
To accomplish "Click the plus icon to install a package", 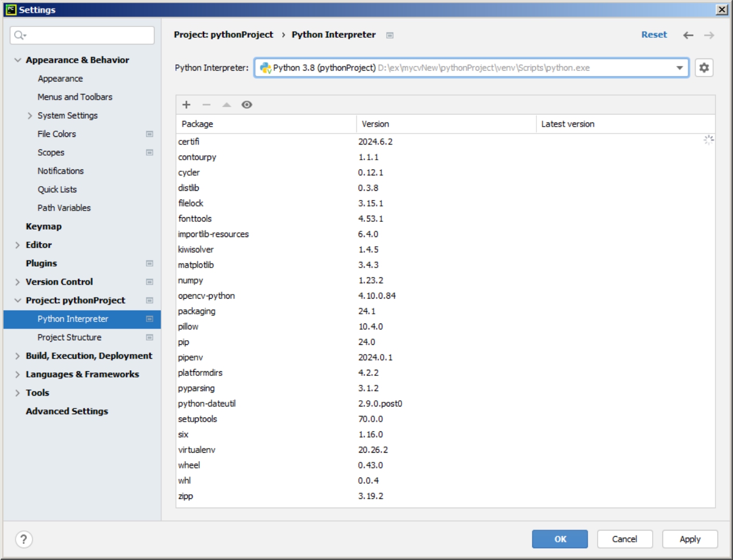I will (x=186, y=105).
